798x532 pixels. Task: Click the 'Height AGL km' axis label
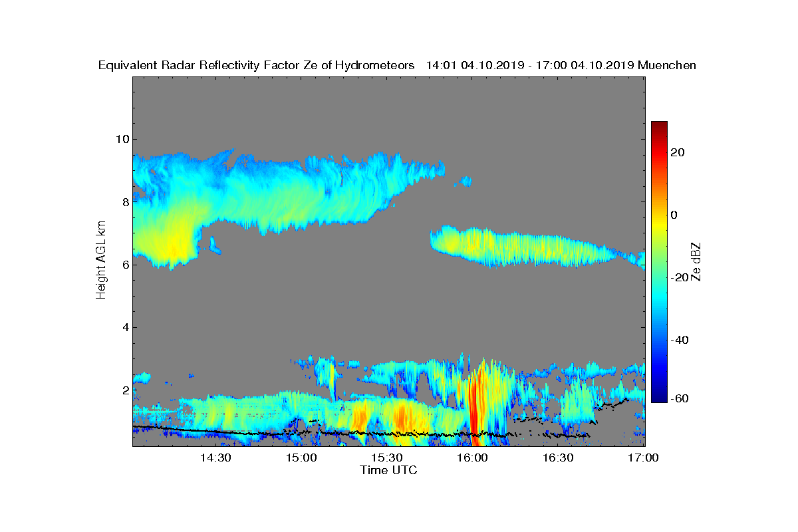101,261
